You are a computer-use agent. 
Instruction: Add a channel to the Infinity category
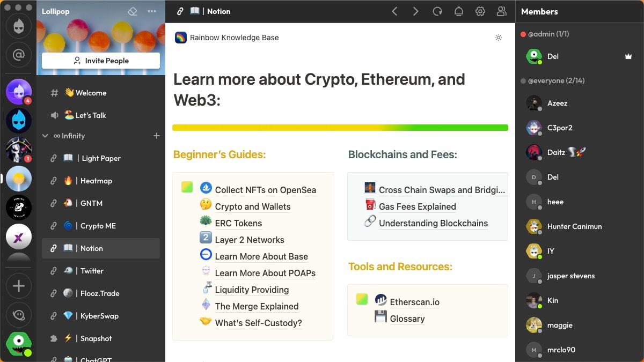(157, 136)
